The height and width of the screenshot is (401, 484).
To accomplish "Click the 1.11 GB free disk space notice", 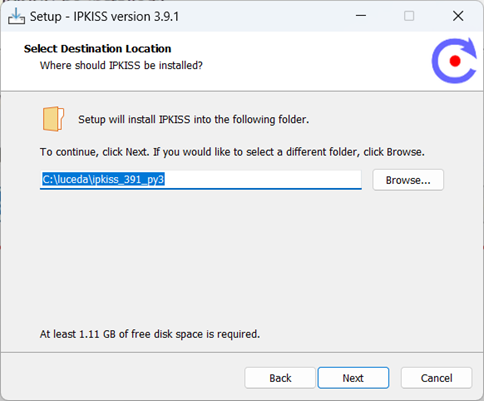I will coord(150,334).
